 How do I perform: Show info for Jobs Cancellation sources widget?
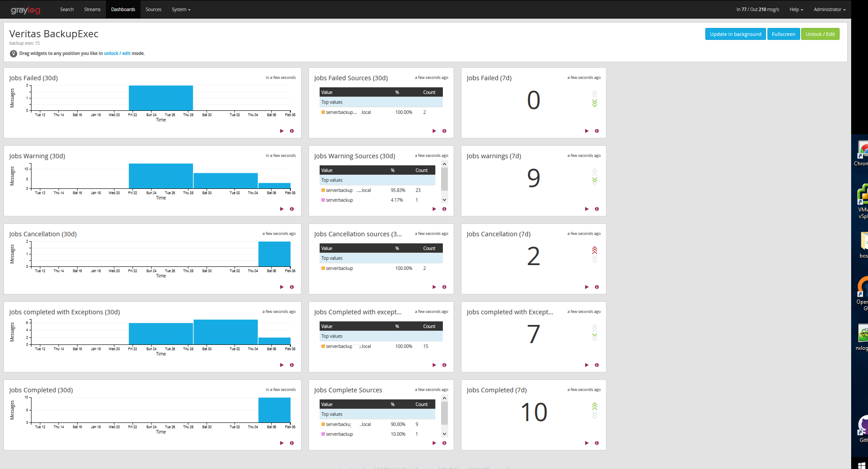[x=444, y=287]
